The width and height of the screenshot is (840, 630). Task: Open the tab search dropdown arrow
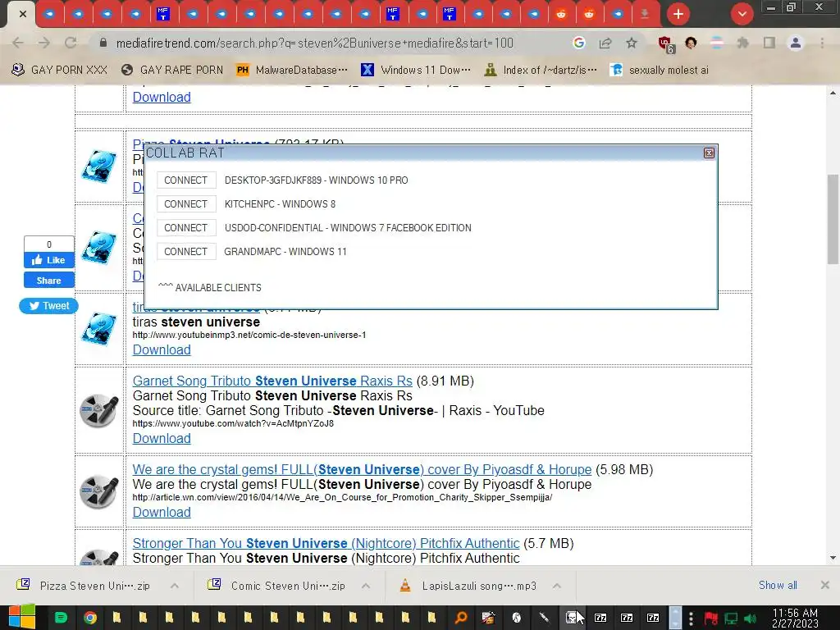[x=742, y=14]
